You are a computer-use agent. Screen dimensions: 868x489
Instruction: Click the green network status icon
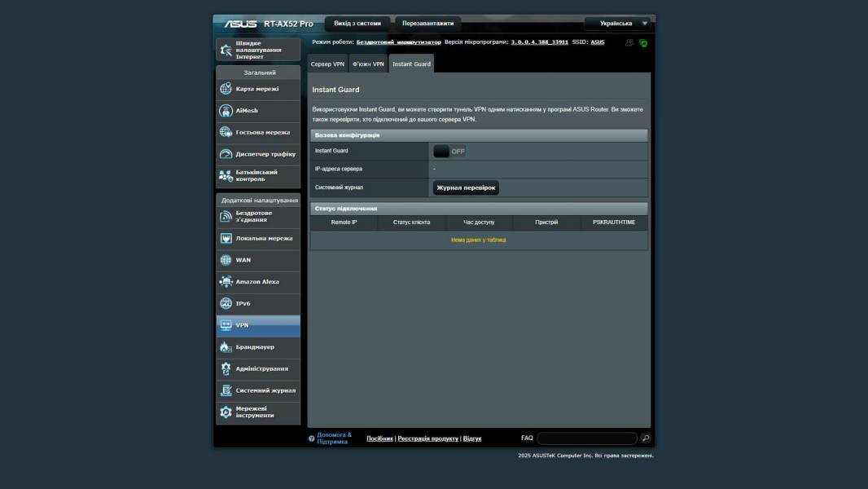pos(643,43)
